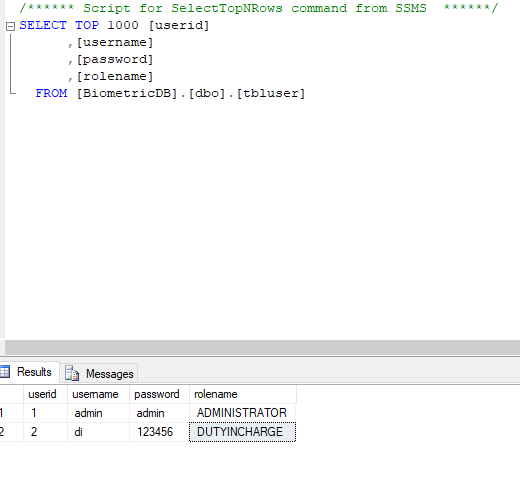Select row header for the admin row

pyautogui.click(x=11, y=413)
